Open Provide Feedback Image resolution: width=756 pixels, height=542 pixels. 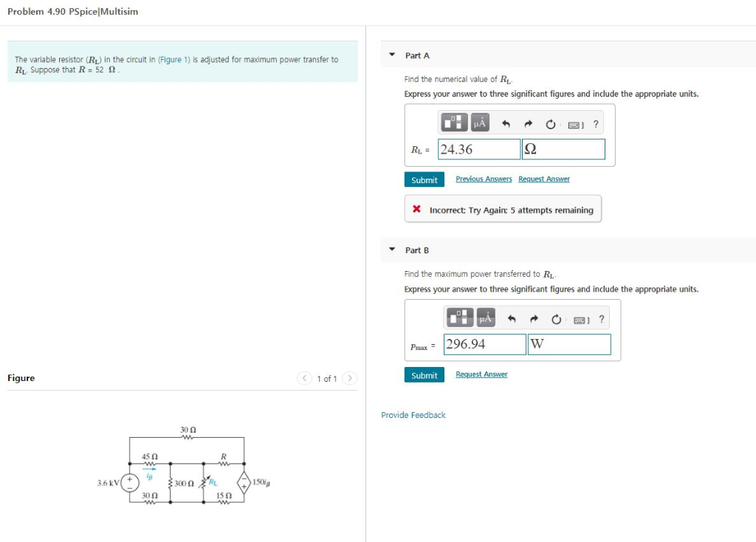[x=413, y=415]
